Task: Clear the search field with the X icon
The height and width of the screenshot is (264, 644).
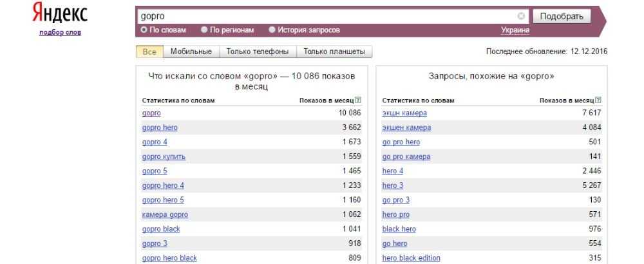Action: click(521, 16)
